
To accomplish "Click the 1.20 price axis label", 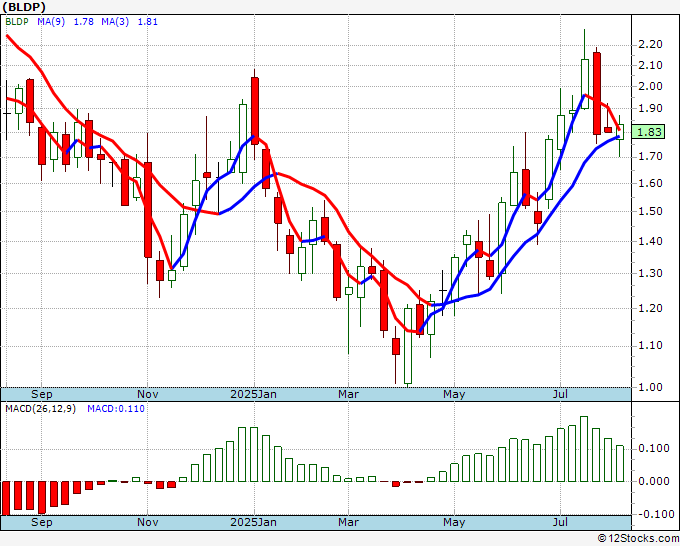I will click(650, 308).
